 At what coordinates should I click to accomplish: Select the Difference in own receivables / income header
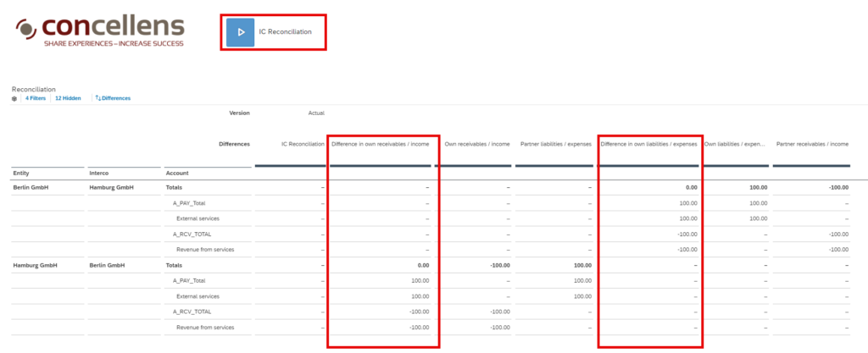pyautogui.click(x=380, y=144)
